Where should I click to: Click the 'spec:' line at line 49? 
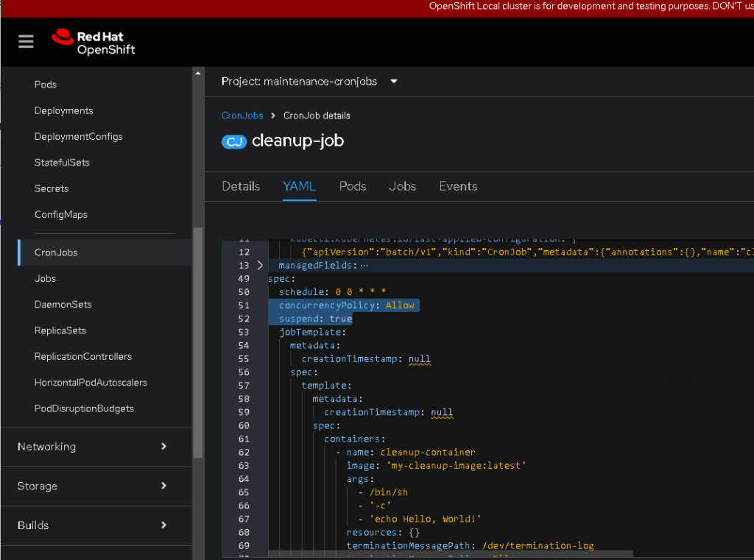(282, 279)
